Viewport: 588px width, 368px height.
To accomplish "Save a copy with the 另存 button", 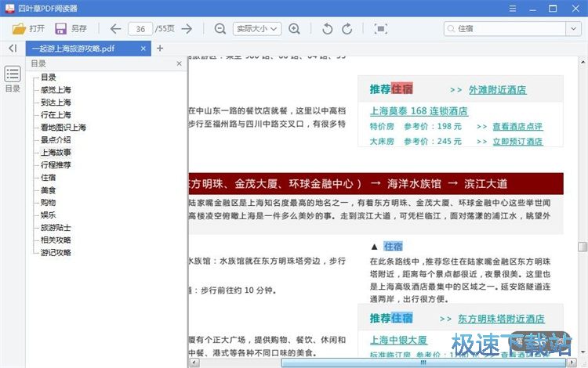I will click(71, 28).
